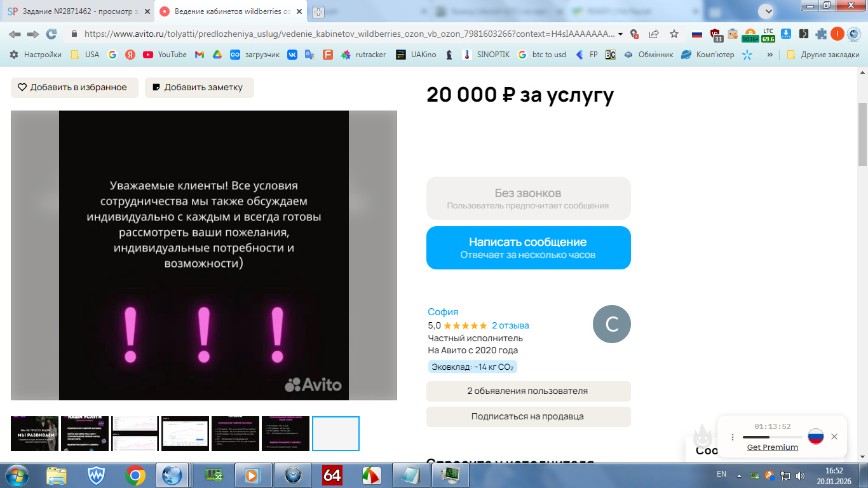The image size is (868, 488).
Task: Open the Комп'ютер bookmark
Action: 708,55
